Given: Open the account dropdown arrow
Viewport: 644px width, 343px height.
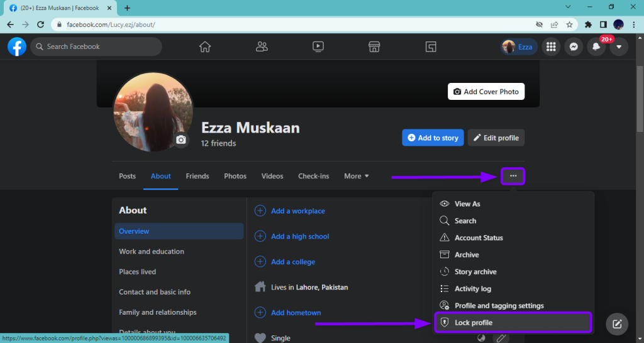Looking at the screenshot, I should pos(619,46).
